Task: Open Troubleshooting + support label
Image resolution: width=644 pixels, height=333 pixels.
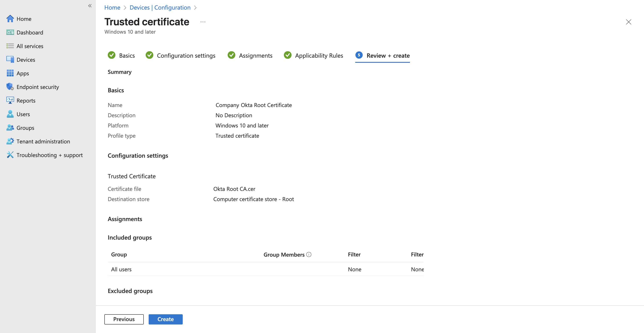Action: pyautogui.click(x=49, y=155)
